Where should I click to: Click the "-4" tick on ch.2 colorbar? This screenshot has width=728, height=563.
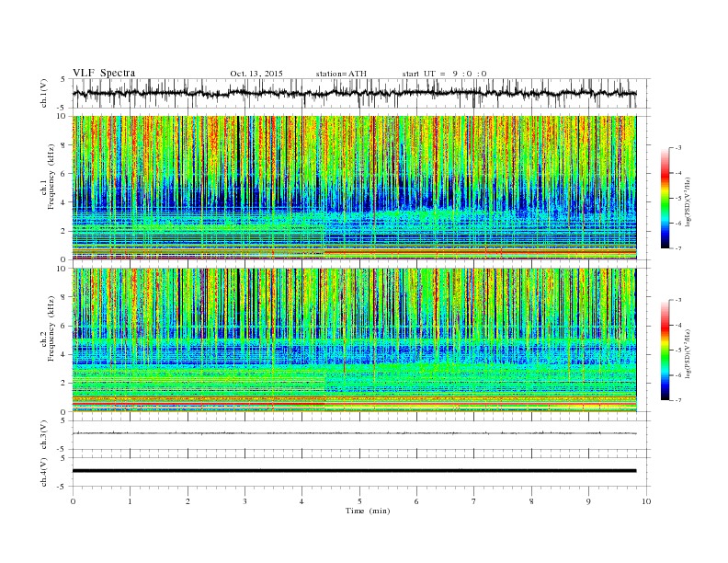[678, 325]
